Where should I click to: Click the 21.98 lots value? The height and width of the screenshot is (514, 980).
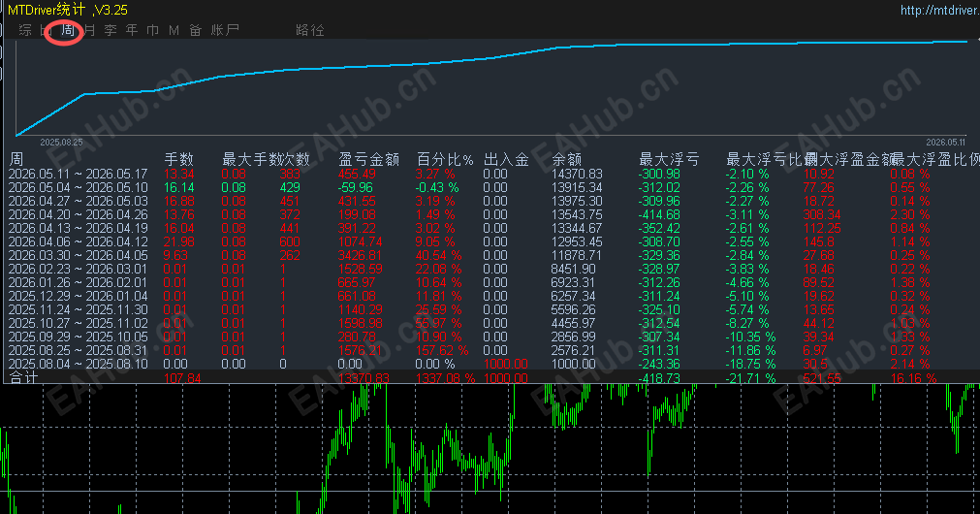coord(178,242)
